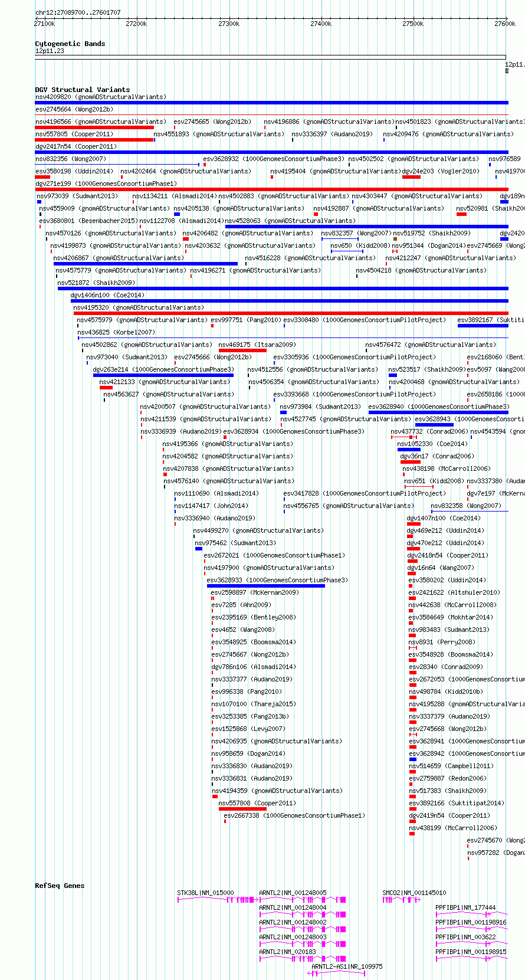This screenshot has width=525, height=980.
Task: Open dgv271e199 (1000GenomesConsortiumPhase1)
Action: click(106, 183)
